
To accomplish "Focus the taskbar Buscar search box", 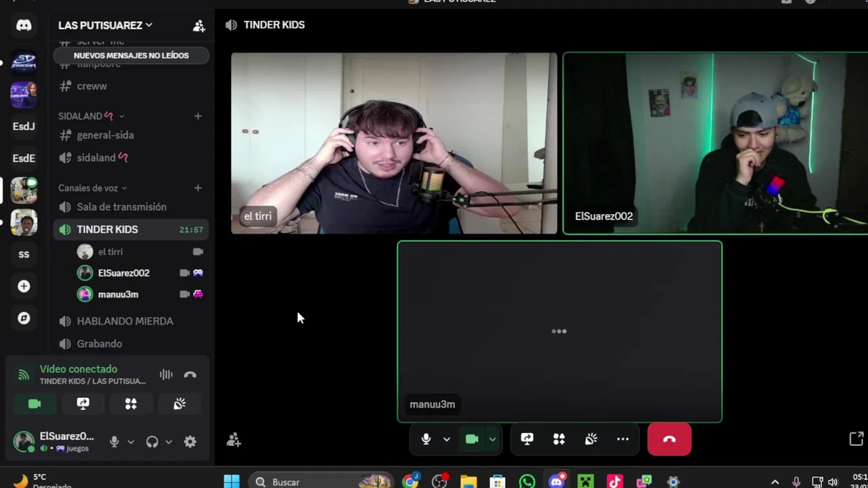I will pos(320,481).
